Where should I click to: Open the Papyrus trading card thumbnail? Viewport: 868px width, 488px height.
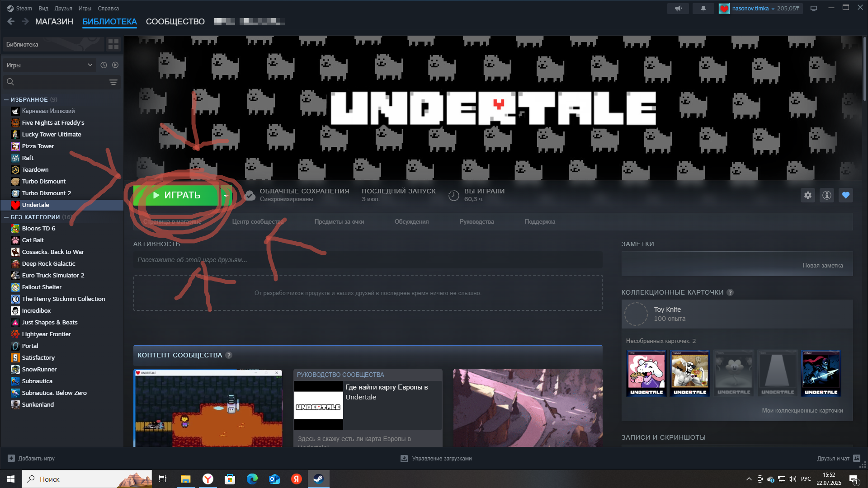click(690, 373)
